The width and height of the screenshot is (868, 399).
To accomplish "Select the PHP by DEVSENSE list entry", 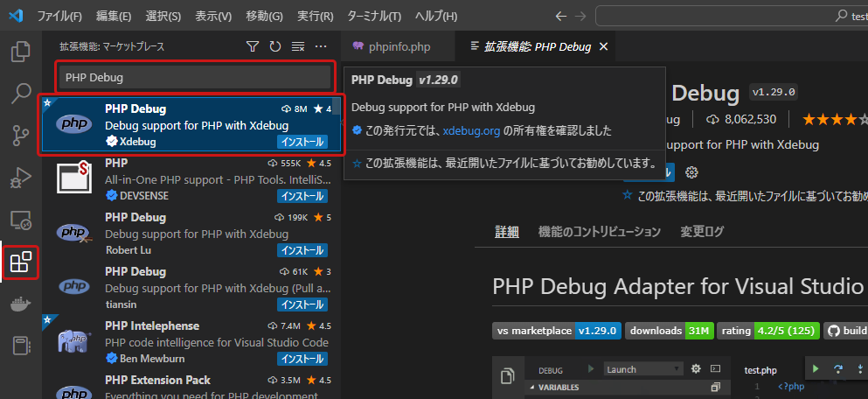I will tap(191, 180).
